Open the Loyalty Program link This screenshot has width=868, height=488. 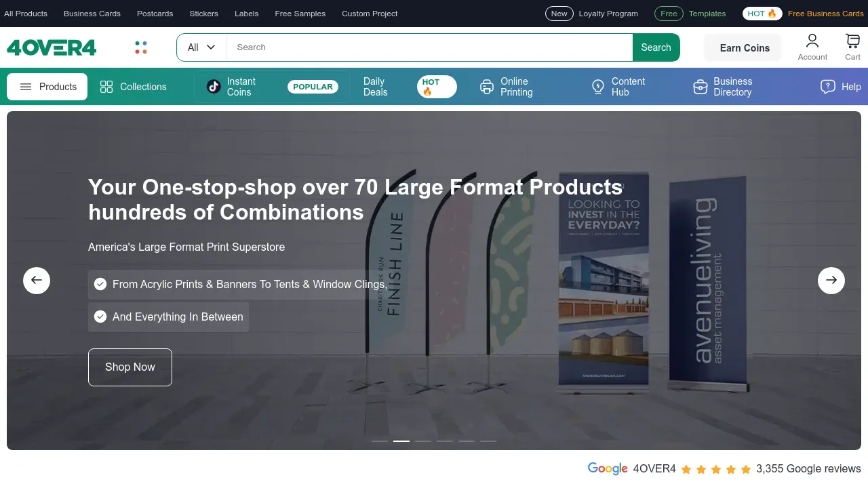tap(608, 14)
